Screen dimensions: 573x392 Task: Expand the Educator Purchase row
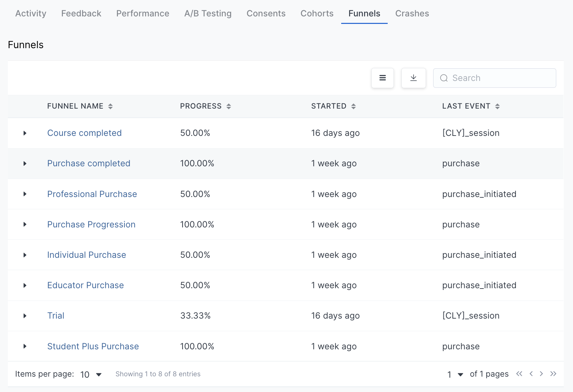[x=25, y=285]
